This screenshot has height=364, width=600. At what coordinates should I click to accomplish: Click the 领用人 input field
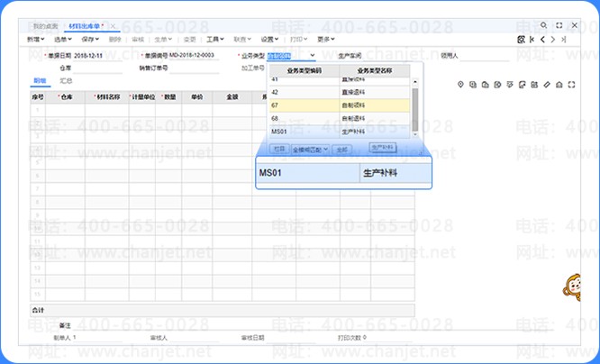[484, 56]
